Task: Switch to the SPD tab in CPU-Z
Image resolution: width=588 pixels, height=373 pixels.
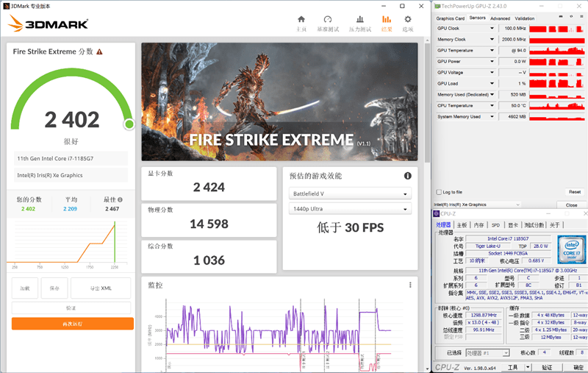Action: coord(495,225)
